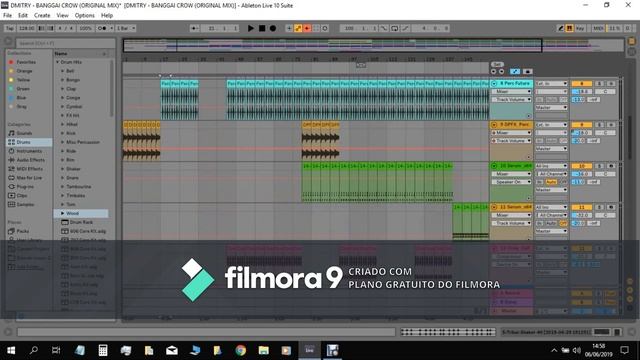
Task: Enable Draw Mode pencil
Action: 561,28
